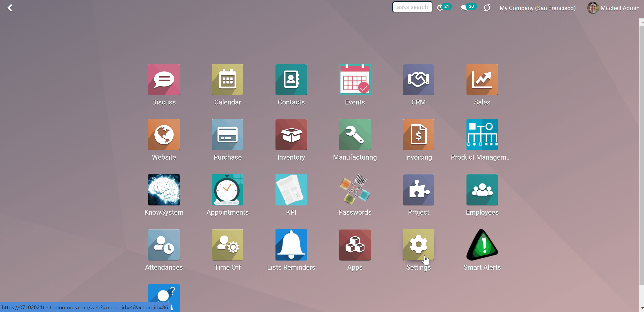Open the Apps module store
The width and height of the screenshot is (644, 312).
pyautogui.click(x=355, y=245)
